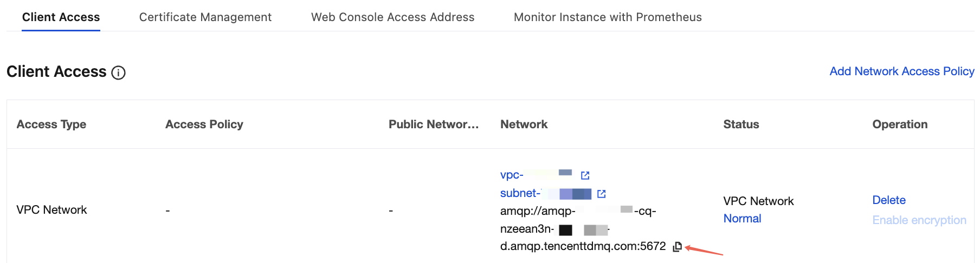Switch to the Certificate Management tab
Viewport: 980px width, 263px height.
coord(205,17)
